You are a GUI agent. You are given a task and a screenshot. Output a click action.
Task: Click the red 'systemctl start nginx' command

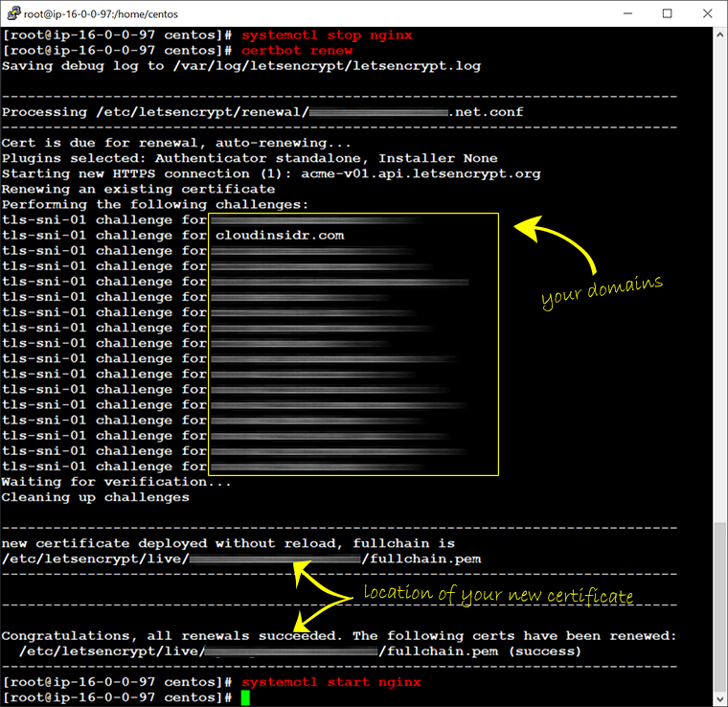[330, 682]
